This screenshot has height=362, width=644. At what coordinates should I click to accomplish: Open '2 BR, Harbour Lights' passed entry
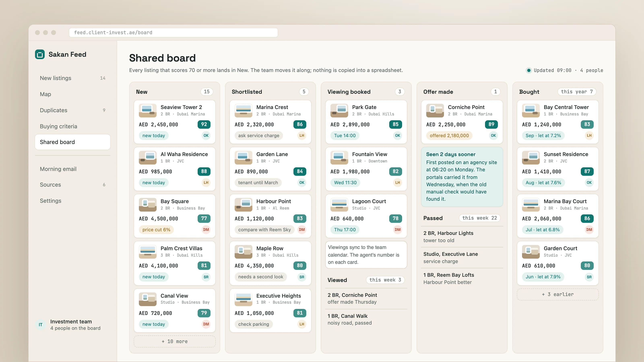462,237
